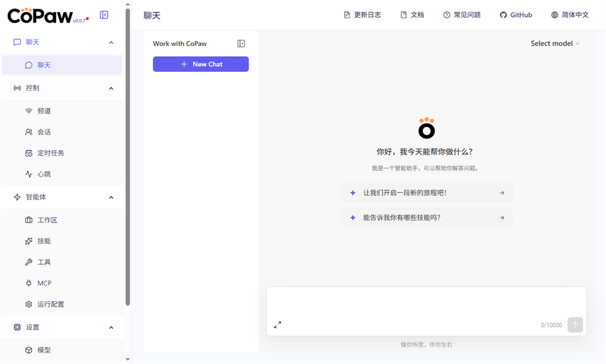Open the 文档 link
The height and width of the screenshot is (364, 606).
coord(412,15)
